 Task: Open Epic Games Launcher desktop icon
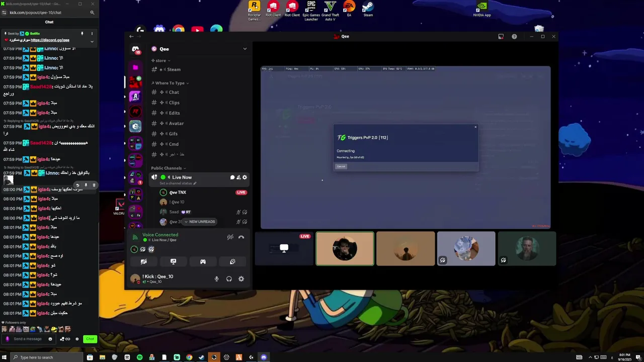coord(311,10)
